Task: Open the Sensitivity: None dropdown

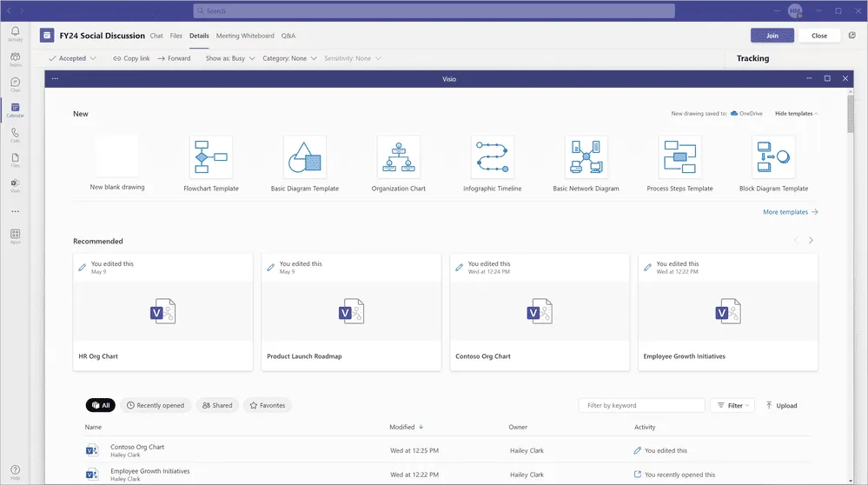Action: [x=353, y=58]
